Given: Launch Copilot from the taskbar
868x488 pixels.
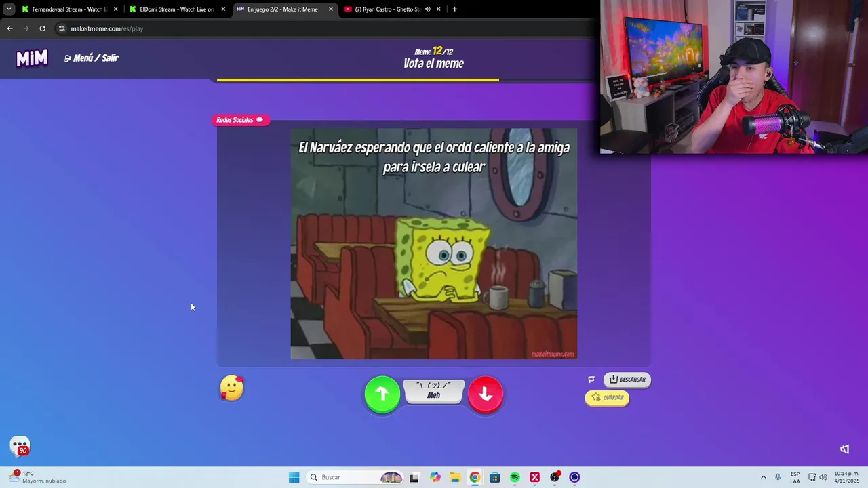Looking at the screenshot, I should [x=435, y=477].
